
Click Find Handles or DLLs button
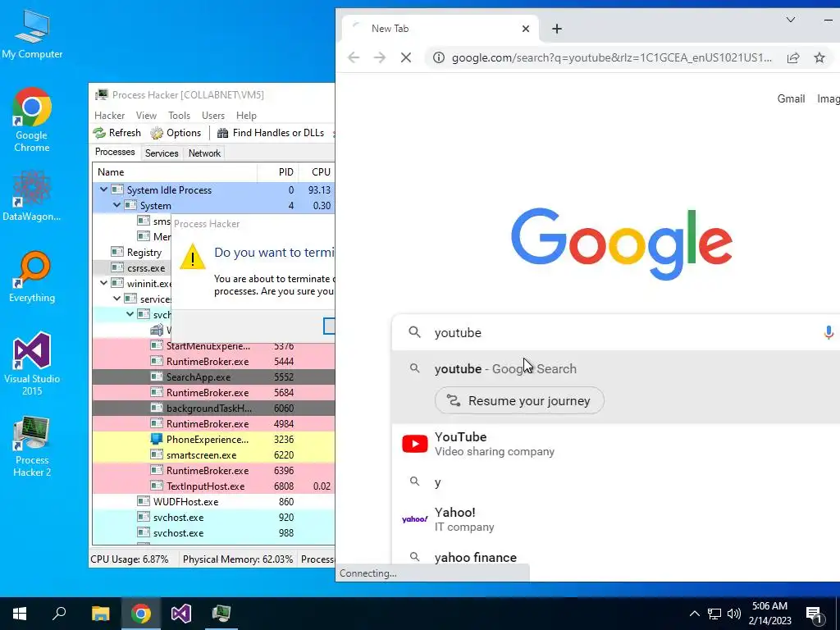pos(271,133)
